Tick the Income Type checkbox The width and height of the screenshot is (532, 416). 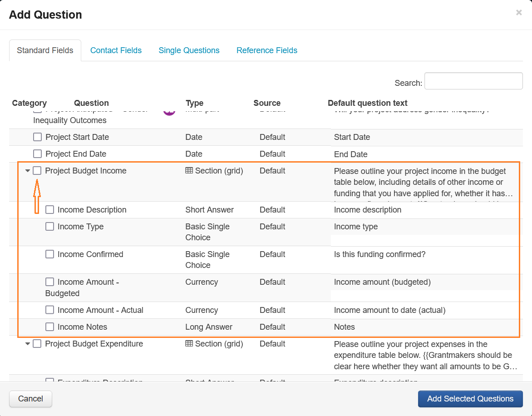pos(50,227)
